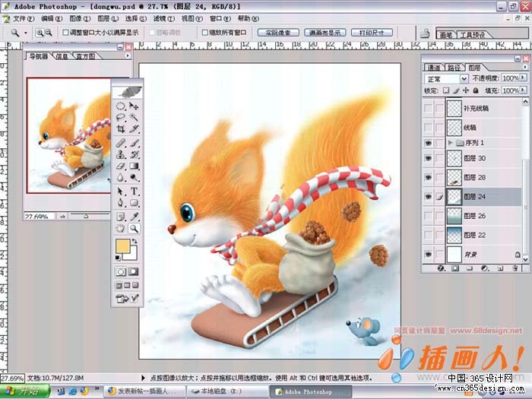The image size is (532, 399).
Task: Select the Slice tool
Action: pos(134,128)
